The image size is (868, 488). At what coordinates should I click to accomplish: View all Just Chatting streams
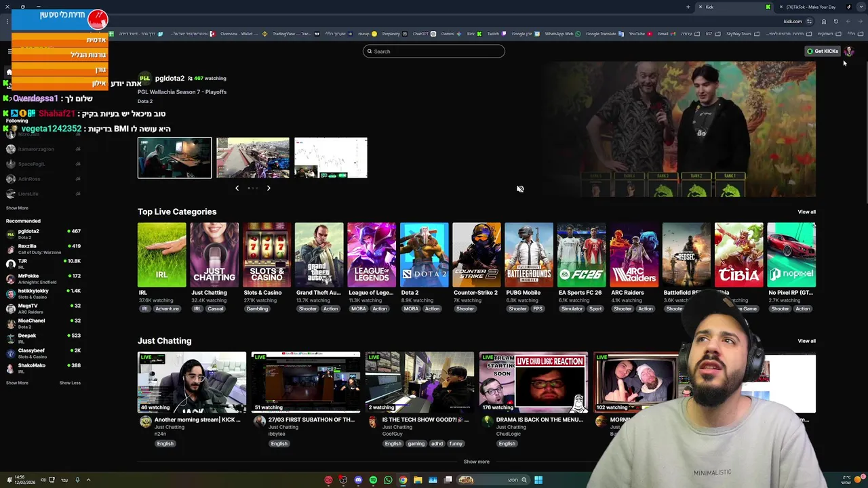coord(806,341)
